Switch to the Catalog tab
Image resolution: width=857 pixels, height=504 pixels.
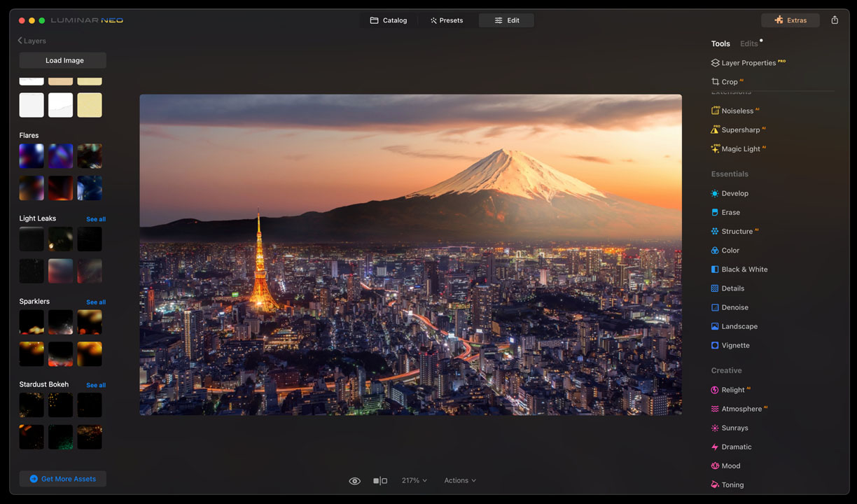(389, 20)
